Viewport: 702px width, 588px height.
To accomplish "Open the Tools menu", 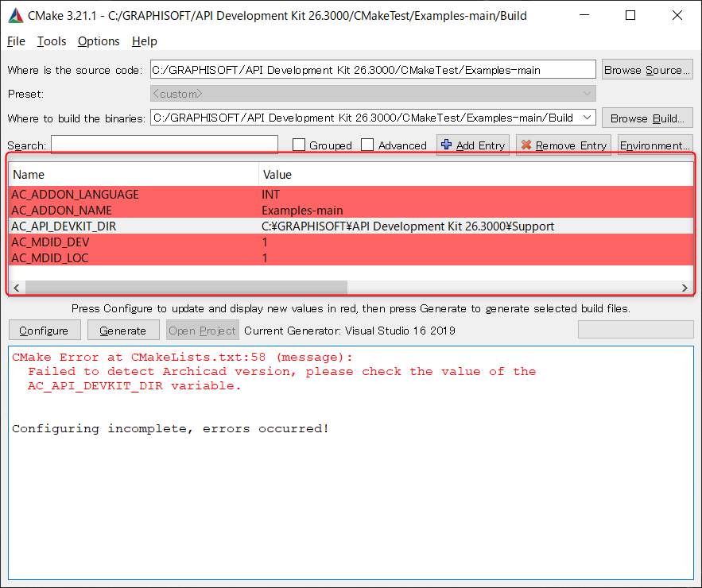I will click(52, 41).
